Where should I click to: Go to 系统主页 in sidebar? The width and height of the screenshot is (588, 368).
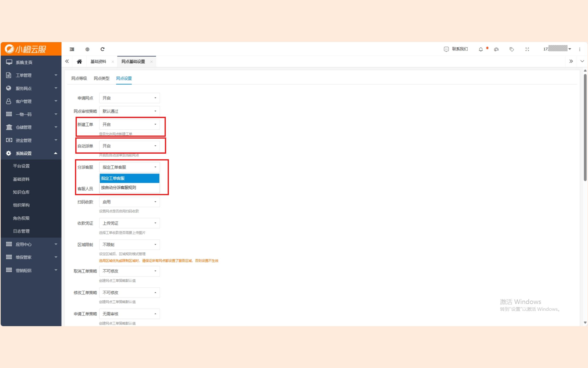tap(31, 62)
